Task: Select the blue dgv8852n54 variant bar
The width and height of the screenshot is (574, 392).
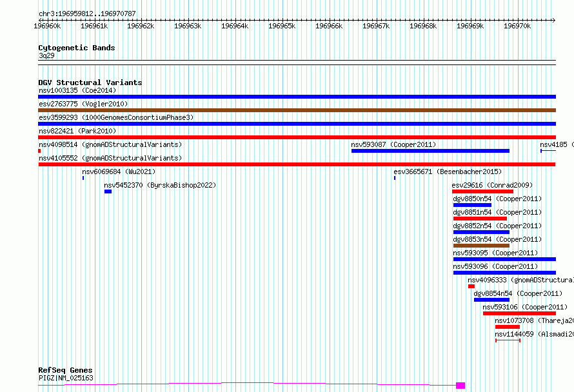Action: click(x=481, y=232)
